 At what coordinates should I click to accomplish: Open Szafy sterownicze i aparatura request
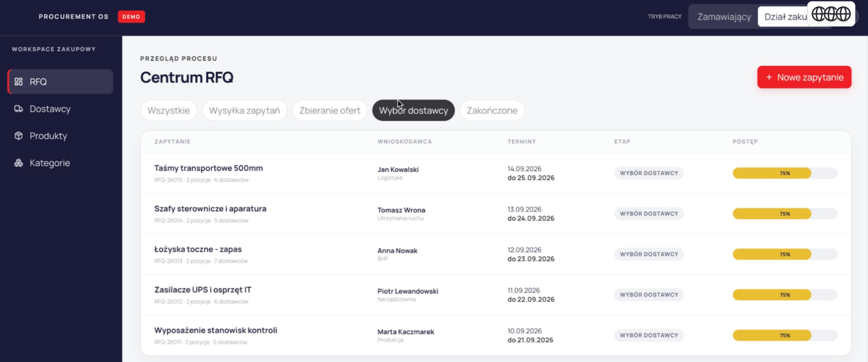(x=495, y=214)
